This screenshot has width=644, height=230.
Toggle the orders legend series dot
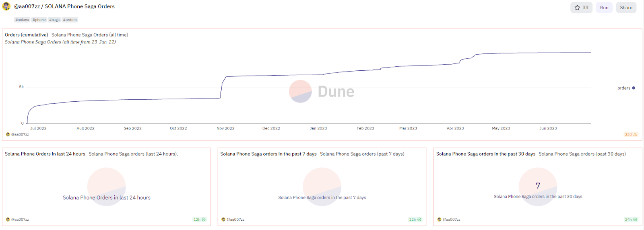tap(634, 88)
